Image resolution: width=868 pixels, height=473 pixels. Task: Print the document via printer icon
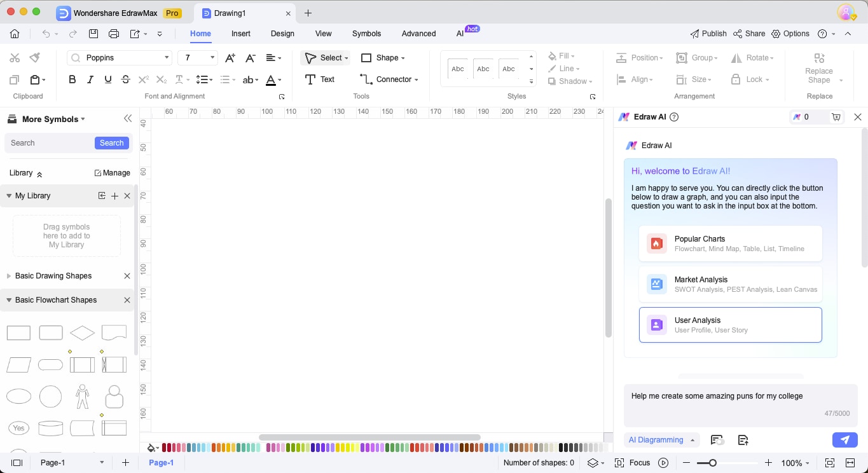pos(114,34)
